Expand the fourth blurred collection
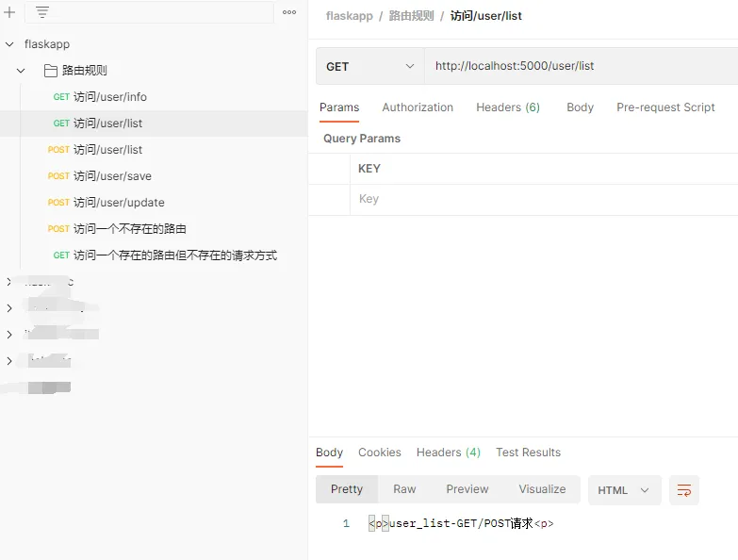 tap(8, 361)
